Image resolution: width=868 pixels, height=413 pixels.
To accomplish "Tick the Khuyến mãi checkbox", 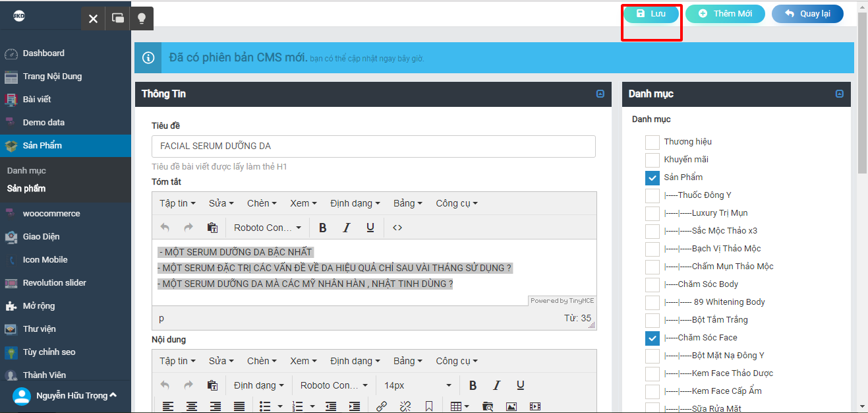I will [x=652, y=160].
